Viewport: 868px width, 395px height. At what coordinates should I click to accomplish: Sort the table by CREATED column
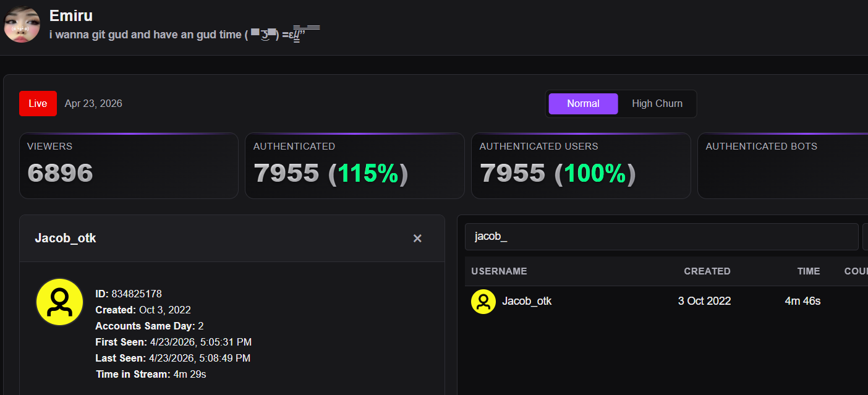coord(707,271)
